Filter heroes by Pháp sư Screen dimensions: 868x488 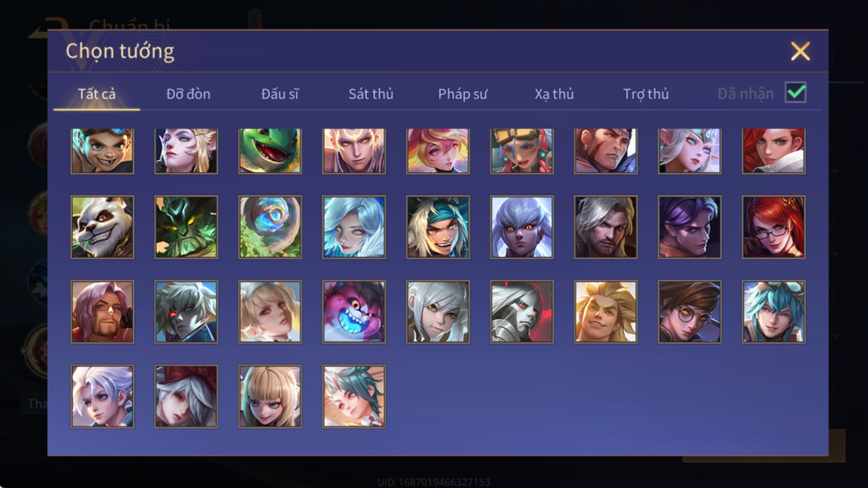coord(463,94)
